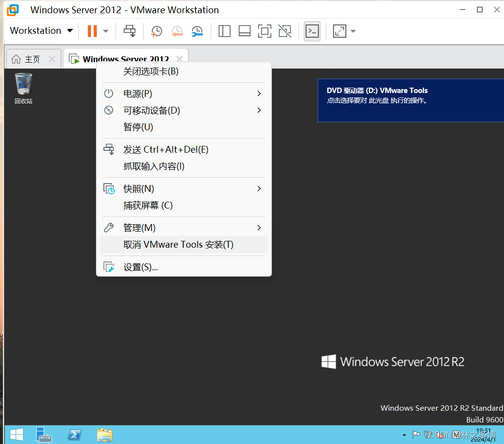
Task: Choose 捕获屏幕 (C) to capture screen
Action: click(184, 205)
